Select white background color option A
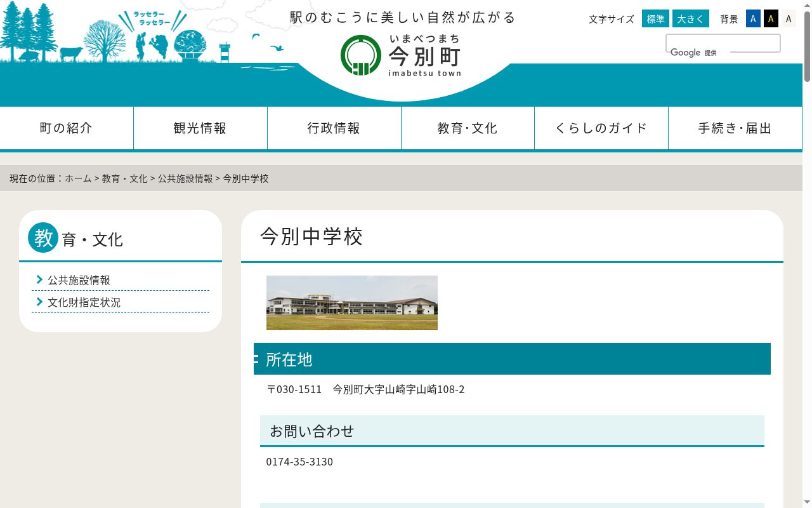The height and width of the screenshot is (508, 812). (x=789, y=18)
